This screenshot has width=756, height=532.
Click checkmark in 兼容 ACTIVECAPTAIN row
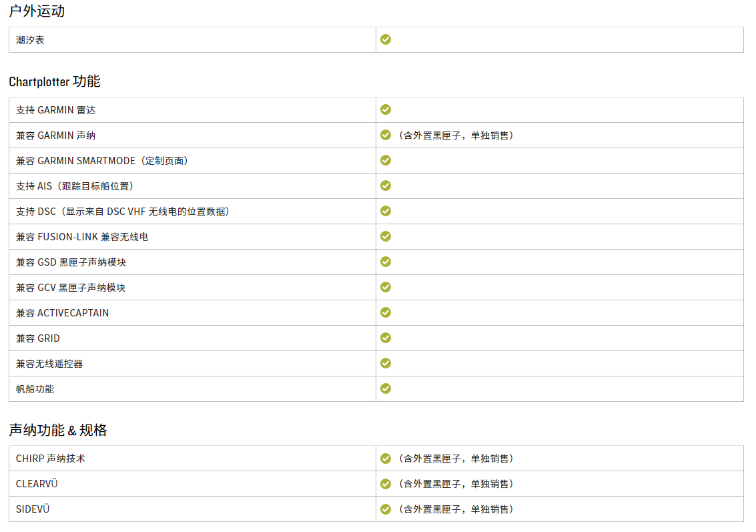[x=386, y=312]
